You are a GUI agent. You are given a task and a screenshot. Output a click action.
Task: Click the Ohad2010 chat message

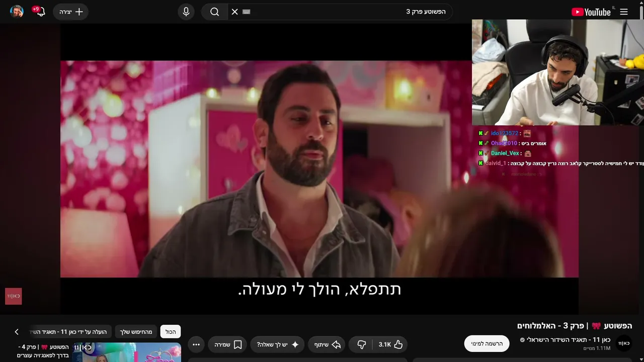point(512,143)
